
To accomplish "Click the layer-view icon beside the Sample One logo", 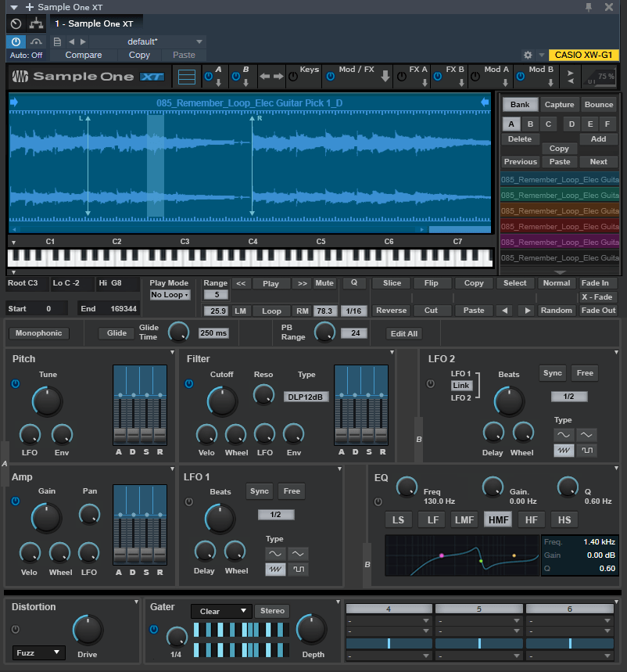I will pos(187,76).
